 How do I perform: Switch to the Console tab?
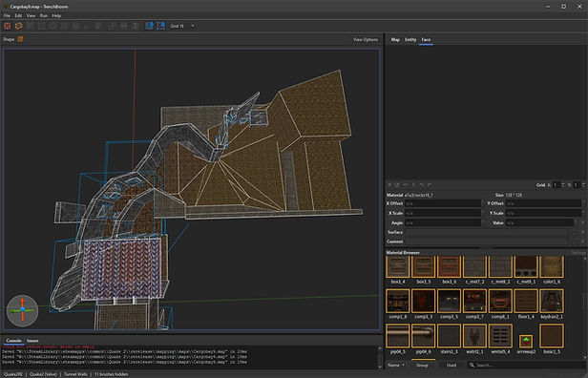click(x=13, y=341)
